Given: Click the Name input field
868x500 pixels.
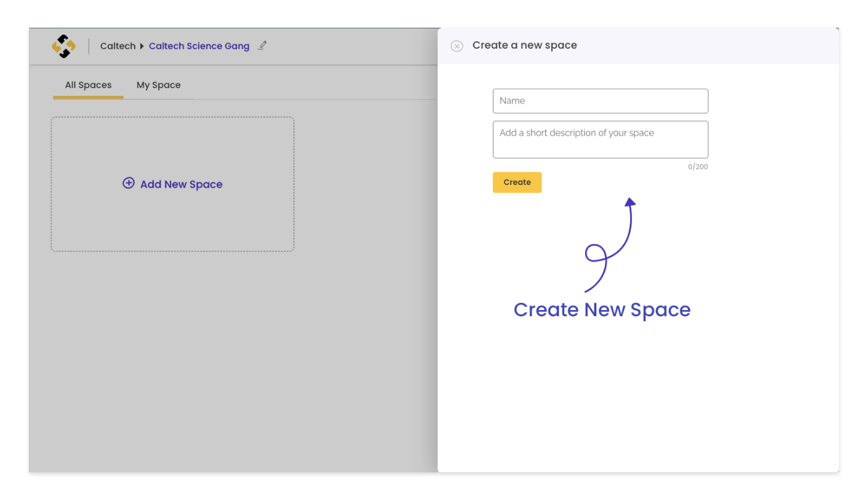Looking at the screenshot, I should [600, 100].
